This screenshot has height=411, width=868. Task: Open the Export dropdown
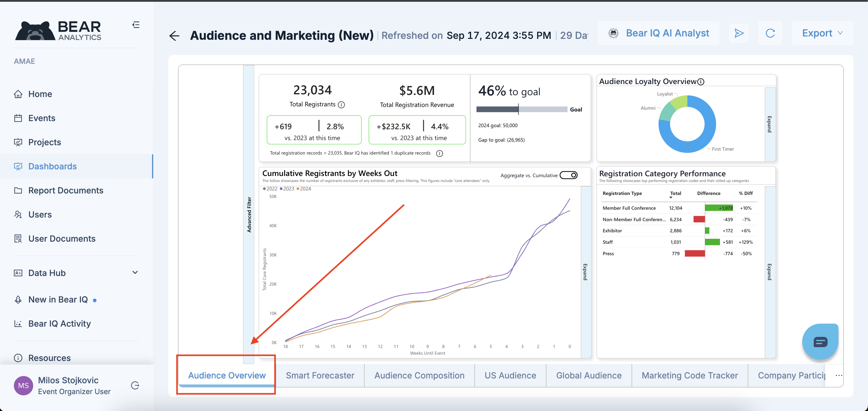pos(822,33)
